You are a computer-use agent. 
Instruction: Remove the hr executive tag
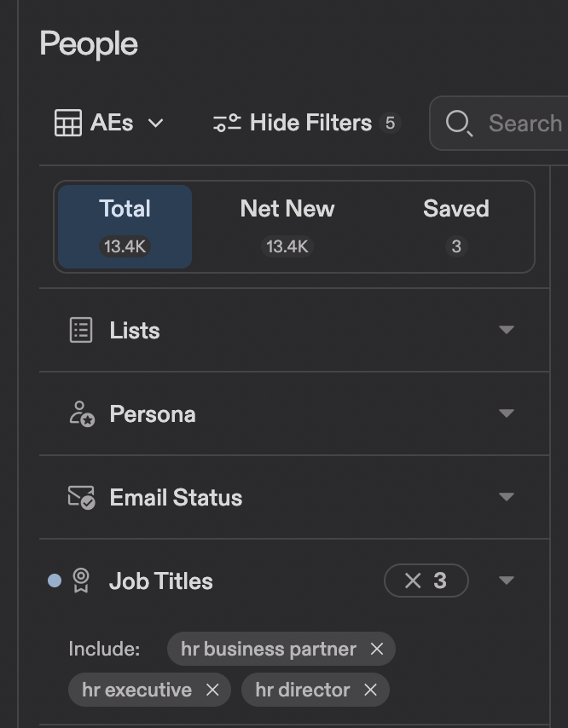[x=212, y=690]
